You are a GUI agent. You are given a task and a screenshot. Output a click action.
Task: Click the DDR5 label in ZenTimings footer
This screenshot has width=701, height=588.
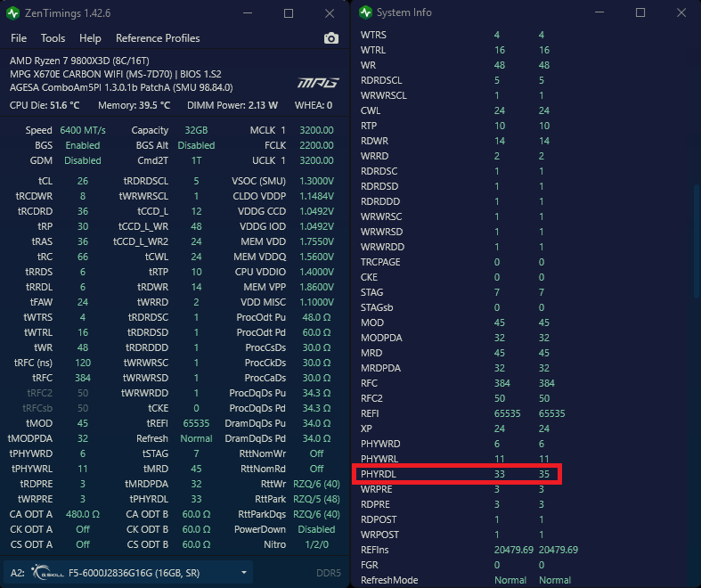pyautogui.click(x=329, y=573)
